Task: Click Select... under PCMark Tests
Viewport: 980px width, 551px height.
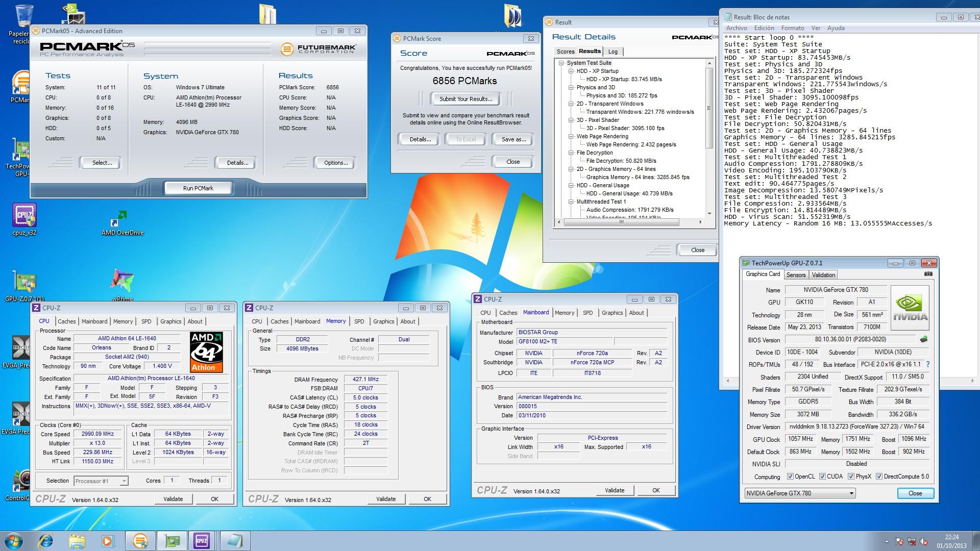Action: [102, 163]
